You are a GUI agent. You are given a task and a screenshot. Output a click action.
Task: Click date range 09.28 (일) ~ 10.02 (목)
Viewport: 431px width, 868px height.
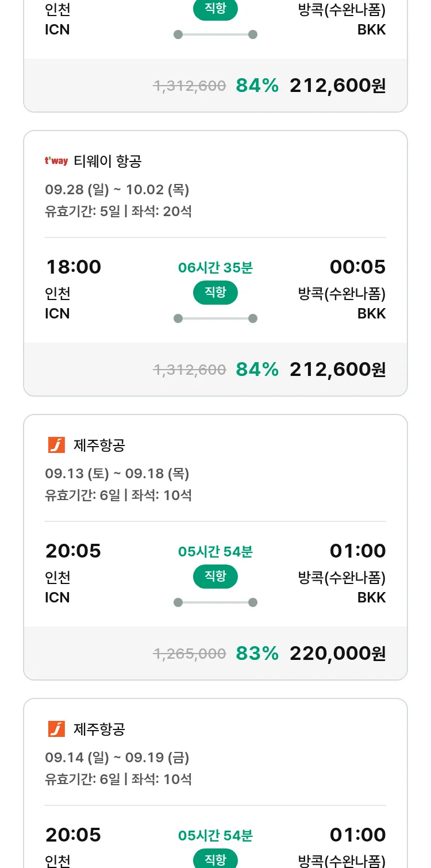coord(117,189)
